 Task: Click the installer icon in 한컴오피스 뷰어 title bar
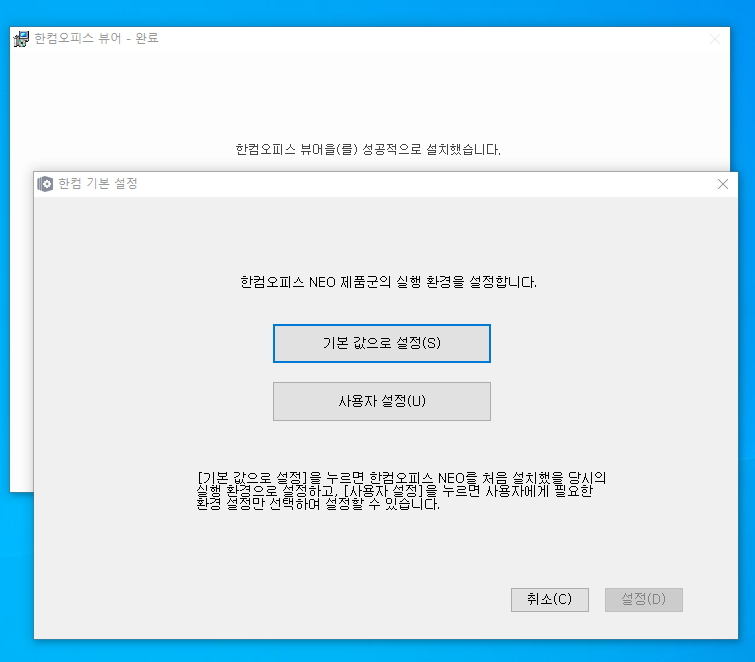click(x=21, y=39)
